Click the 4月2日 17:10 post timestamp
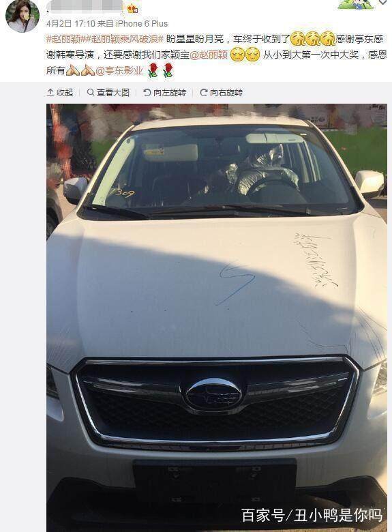The height and width of the screenshot is (532, 392). (70, 23)
